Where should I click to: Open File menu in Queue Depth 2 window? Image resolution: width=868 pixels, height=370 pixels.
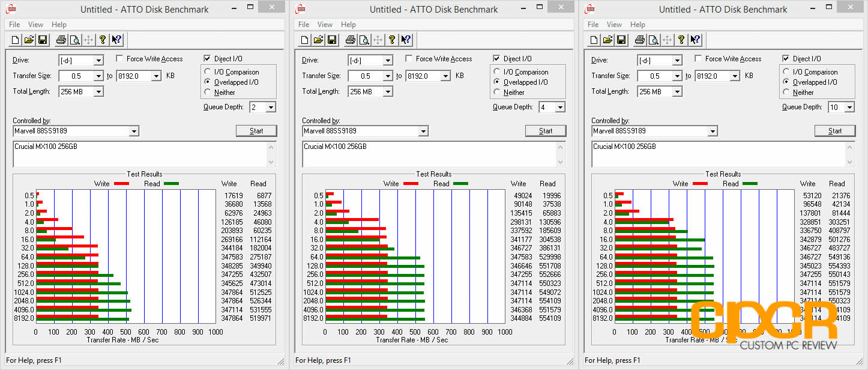tap(14, 25)
